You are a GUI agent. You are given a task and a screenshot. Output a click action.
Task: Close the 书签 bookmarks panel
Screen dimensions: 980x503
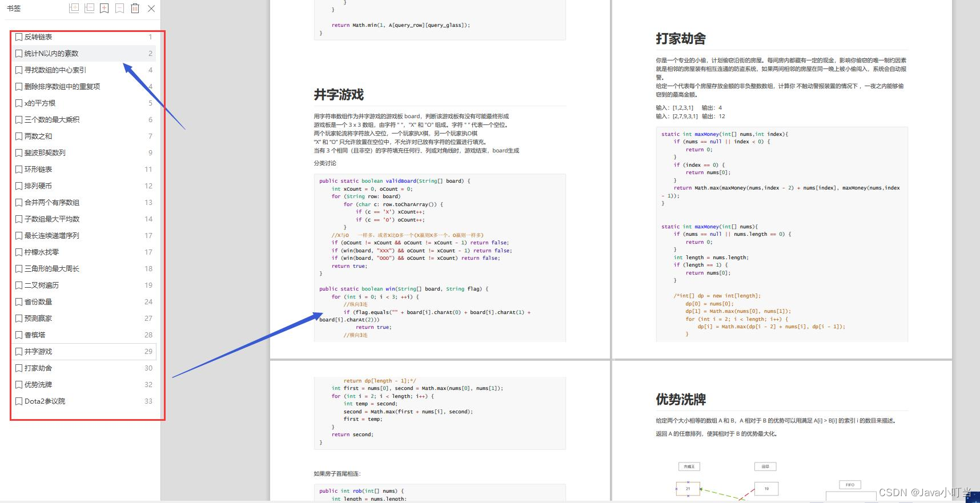point(151,8)
